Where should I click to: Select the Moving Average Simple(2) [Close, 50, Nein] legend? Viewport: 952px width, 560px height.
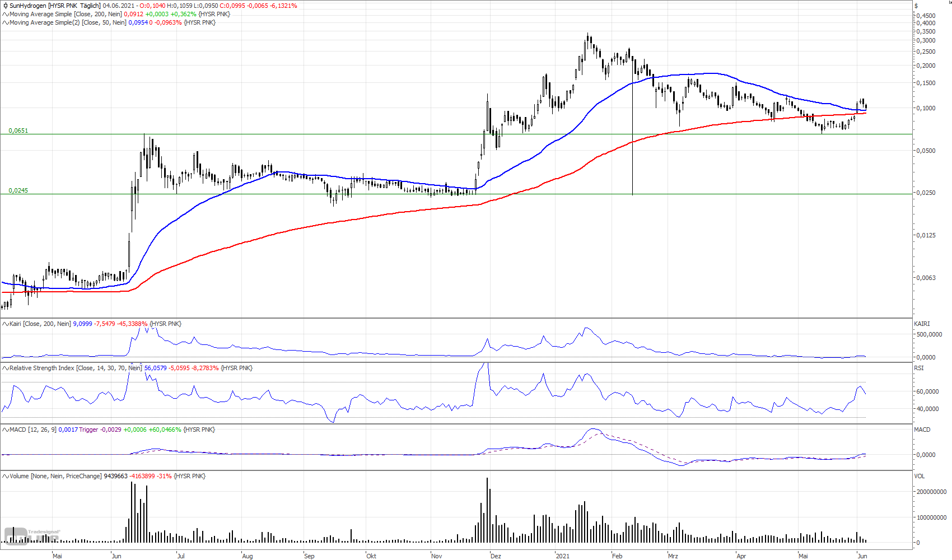68,22
